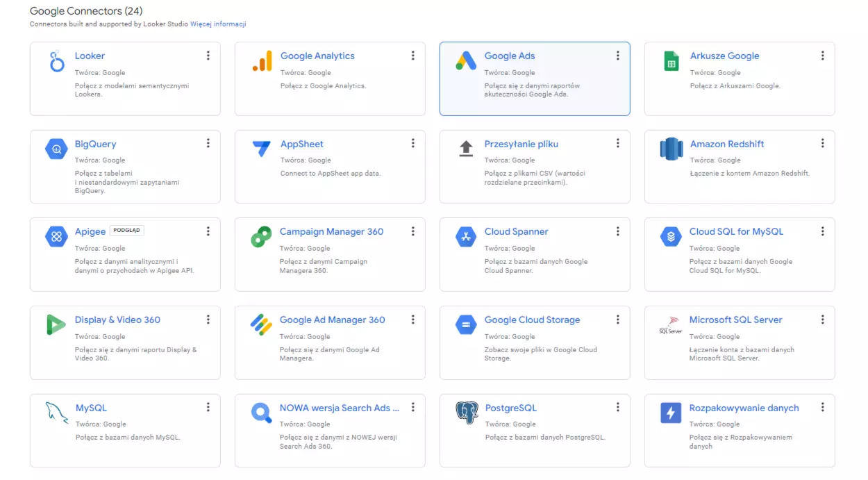Image resolution: width=868 pixels, height=480 pixels.
Task: Click the Rozpakowywanie danych lightning icon
Action: (x=671, y=413)
